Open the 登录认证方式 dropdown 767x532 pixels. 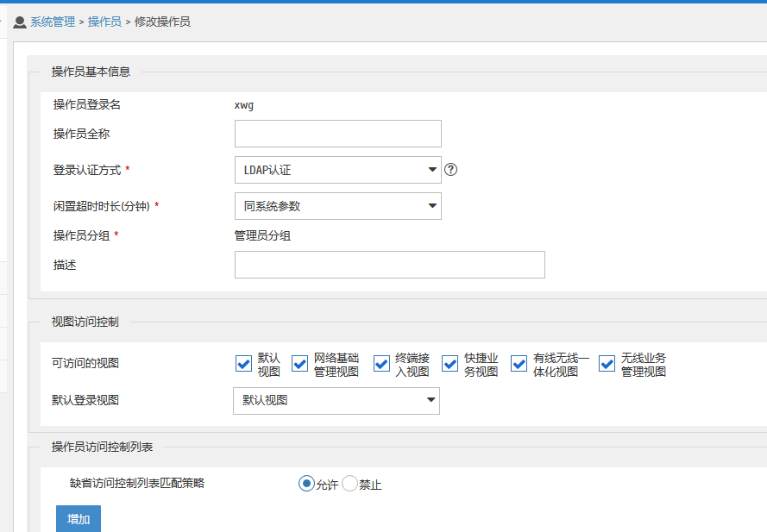(x=337, y=170)
